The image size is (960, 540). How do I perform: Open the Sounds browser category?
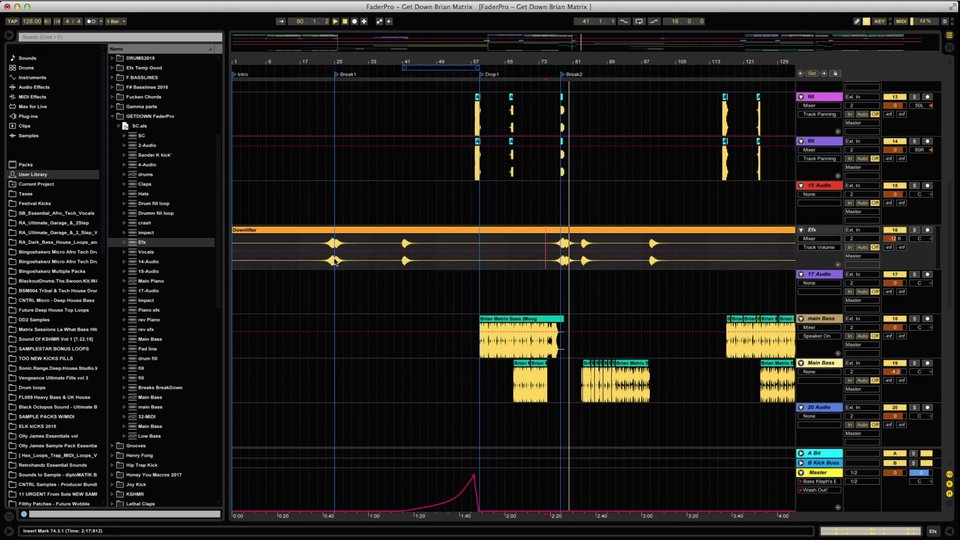point(28,58)
